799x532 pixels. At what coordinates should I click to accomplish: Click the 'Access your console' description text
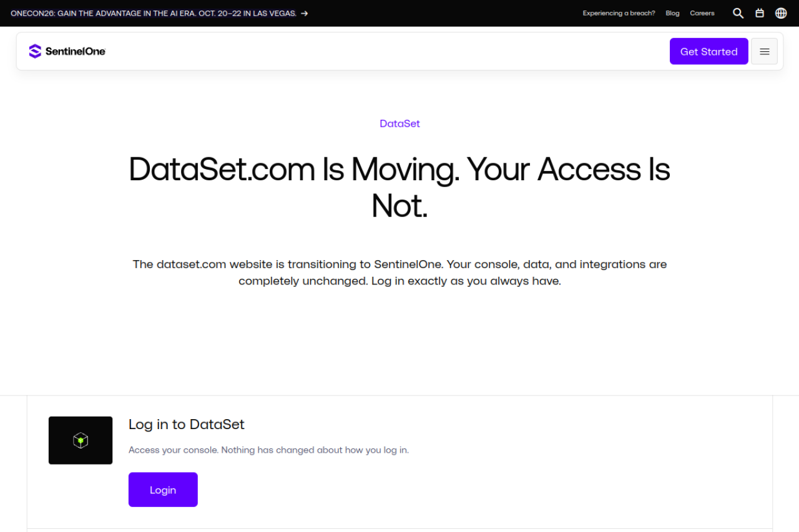[x=268, y=450]
